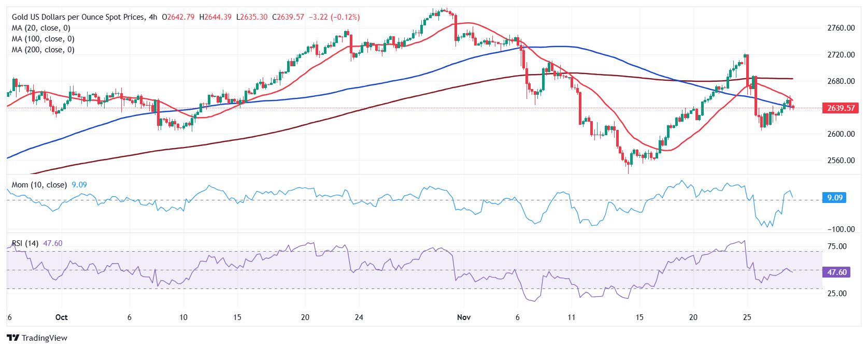The image size is (868, 349).
Task: Click the 75.00 level on RSI scale
Action: coord(837,246)
